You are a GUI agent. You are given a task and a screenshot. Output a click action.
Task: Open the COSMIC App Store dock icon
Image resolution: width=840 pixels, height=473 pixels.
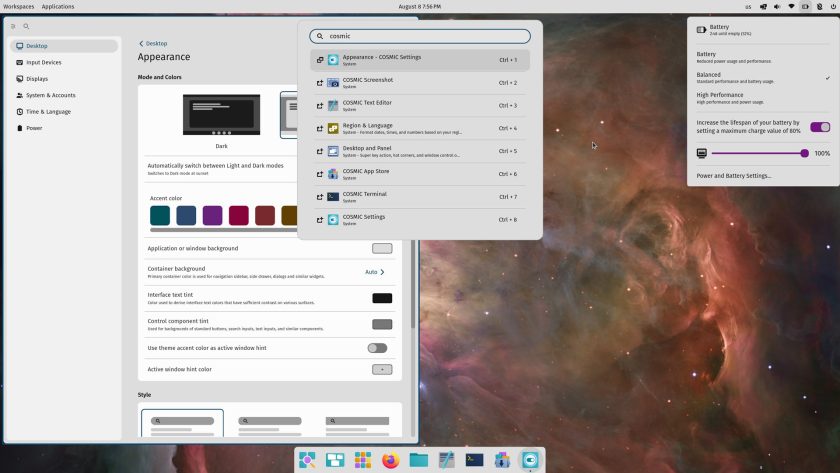tap(502, 460)
